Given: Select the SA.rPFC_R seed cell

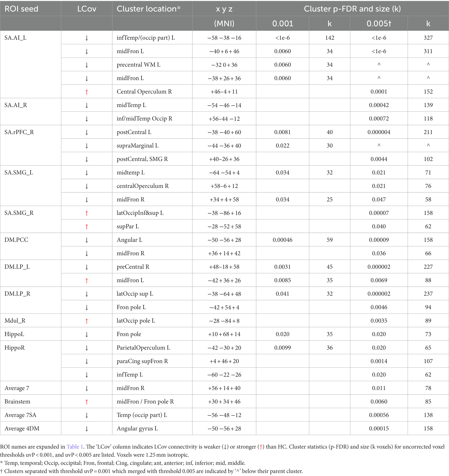Looking at the screenshot, I should click(x=19, y=132).
